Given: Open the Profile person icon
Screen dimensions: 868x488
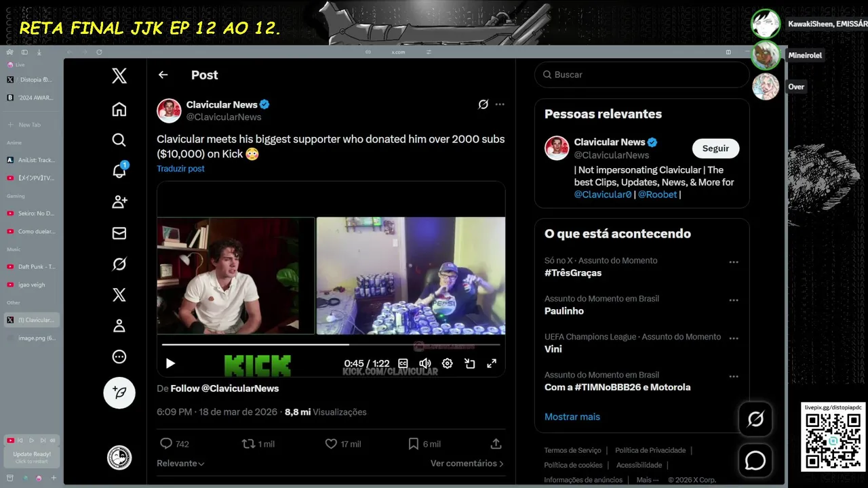Looking at the screenshot, I should pyautogui.click(x=119, y=326).
